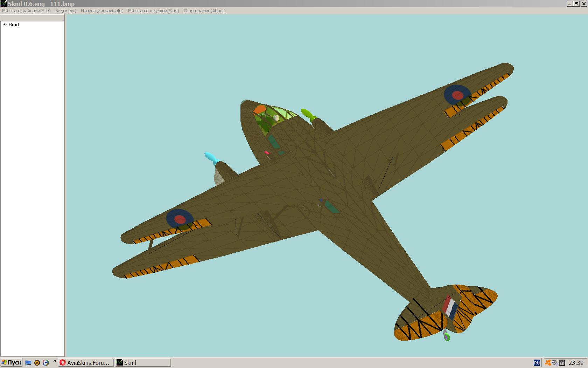Screen dimensions: 588x368
Task: Open Avast antivirus tray icon
Action: (548, 363)
